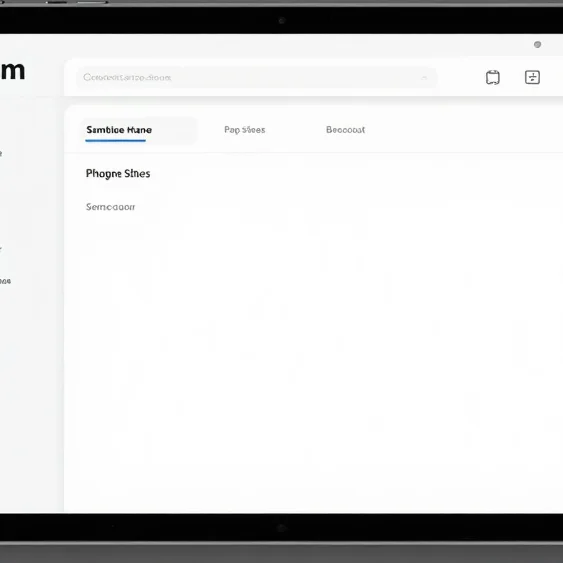
Task: Click the blank header area left of the clipboard icon
Action: click(x=461, y=78)
